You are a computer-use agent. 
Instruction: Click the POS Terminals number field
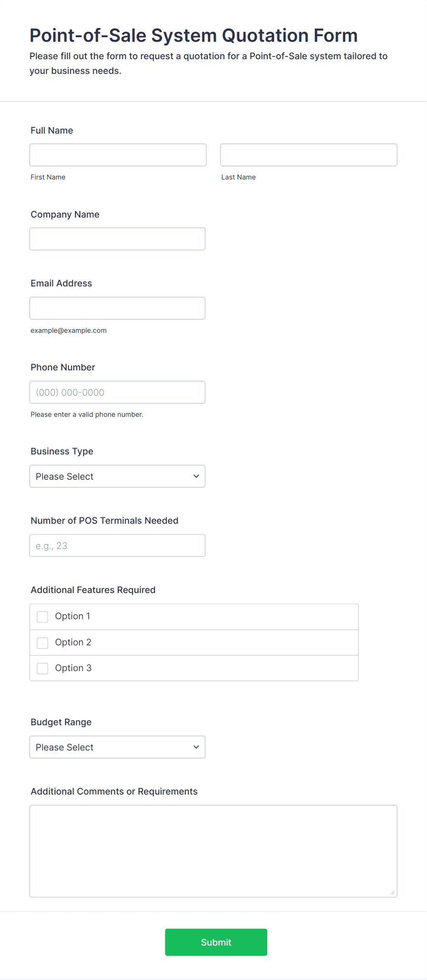coord(117,546)
